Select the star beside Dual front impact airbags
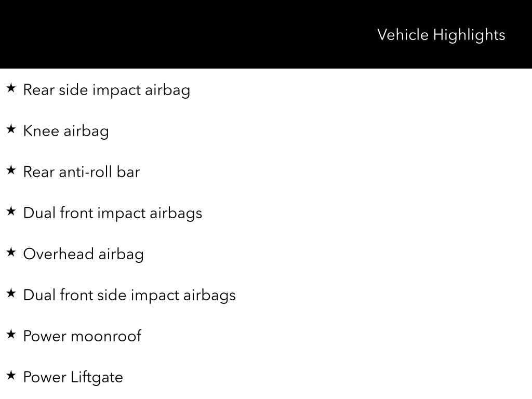This screenshot has height=399, width=532. [x=11, y=212]
